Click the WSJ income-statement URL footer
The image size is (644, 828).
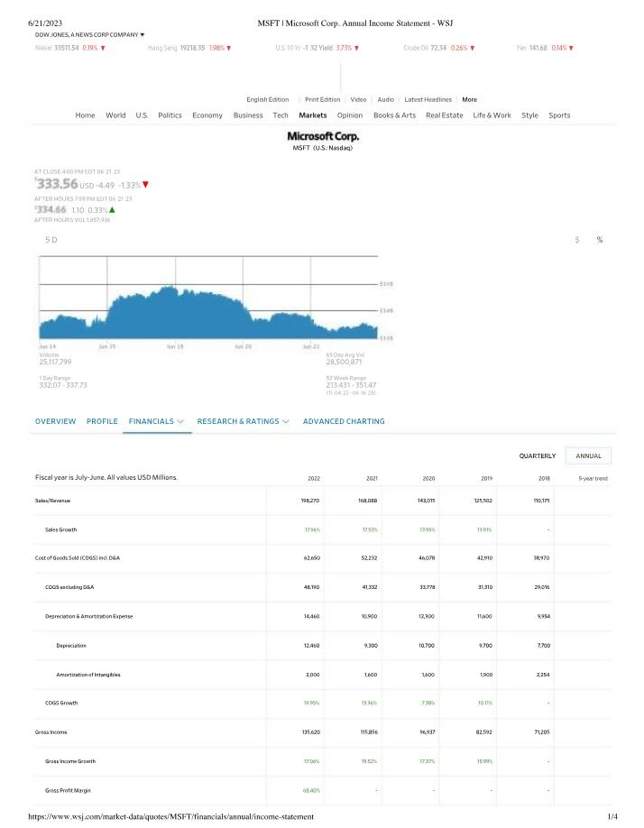pyautogui.click(x=171, y=817)
